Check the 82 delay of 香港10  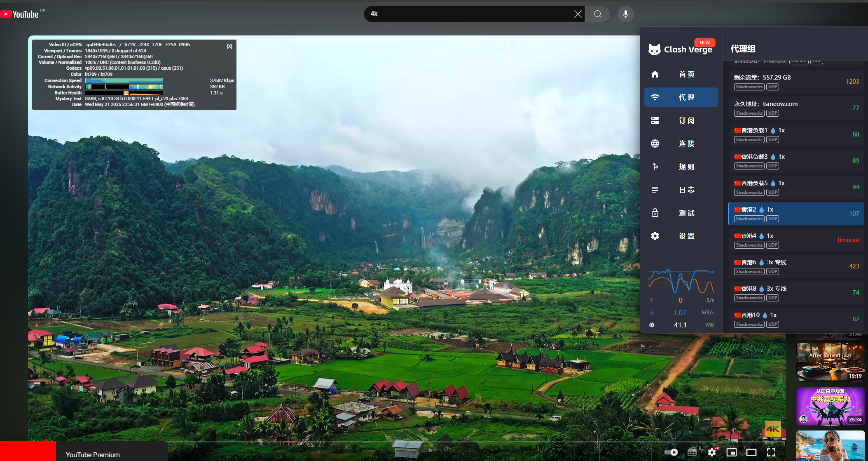tap(856, 319)
